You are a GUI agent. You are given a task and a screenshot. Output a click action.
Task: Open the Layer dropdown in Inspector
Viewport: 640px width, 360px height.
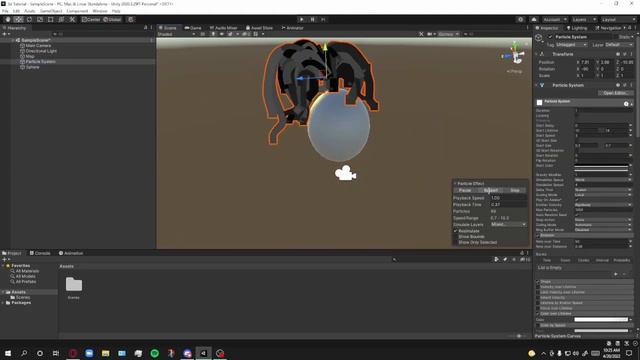coord(618,44)
